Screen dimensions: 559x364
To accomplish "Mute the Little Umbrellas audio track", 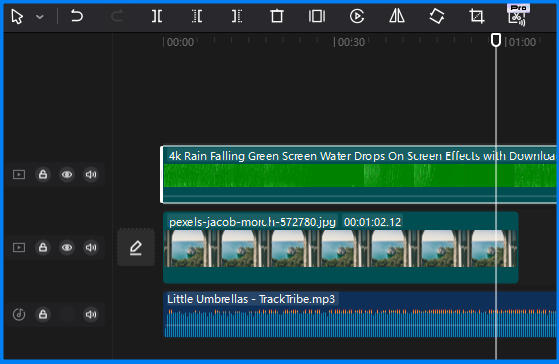I will 91,314.
